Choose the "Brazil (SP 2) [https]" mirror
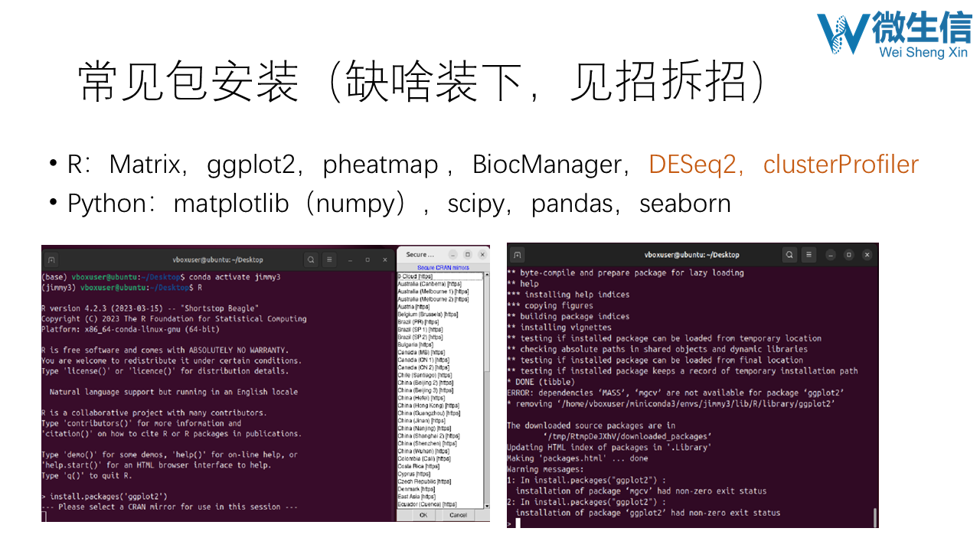 439,337
